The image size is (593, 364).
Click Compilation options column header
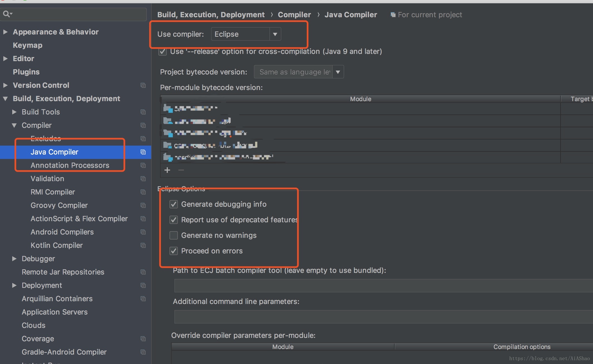coord(522,347)
